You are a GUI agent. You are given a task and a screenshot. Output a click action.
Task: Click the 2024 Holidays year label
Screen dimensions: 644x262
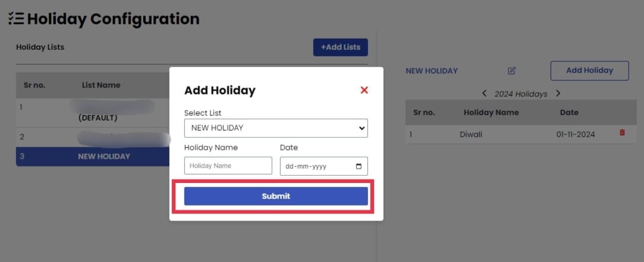tap(521, 94)
